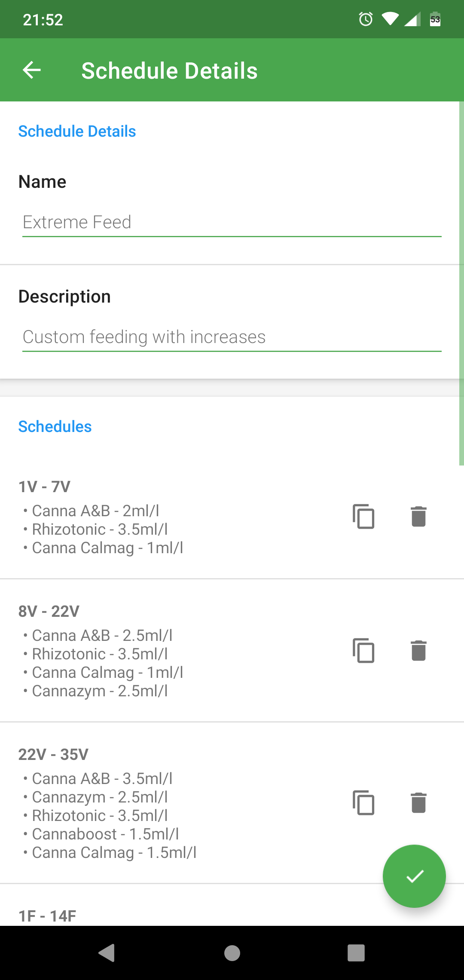Duplicate the 1V - 7V schedule
This screenshot has width=464, height=980.
pyautogui.click(x=363, y=516)
